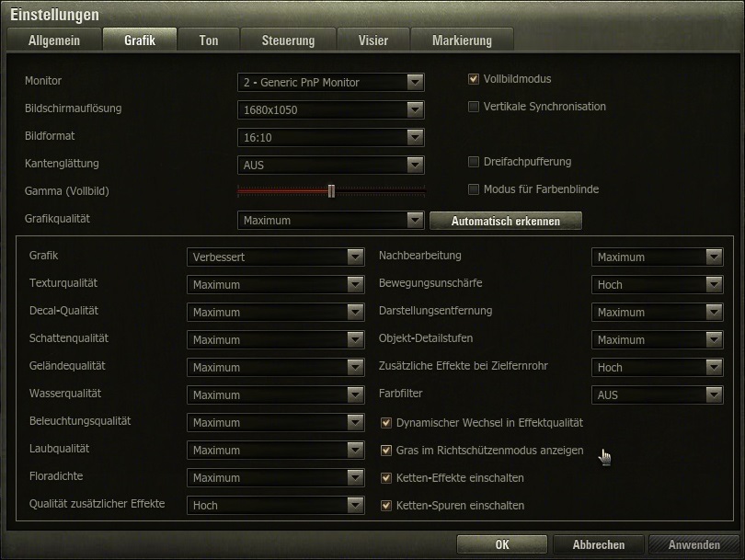Expand the Texturqualität dropdown

click(x=275, y=285)
